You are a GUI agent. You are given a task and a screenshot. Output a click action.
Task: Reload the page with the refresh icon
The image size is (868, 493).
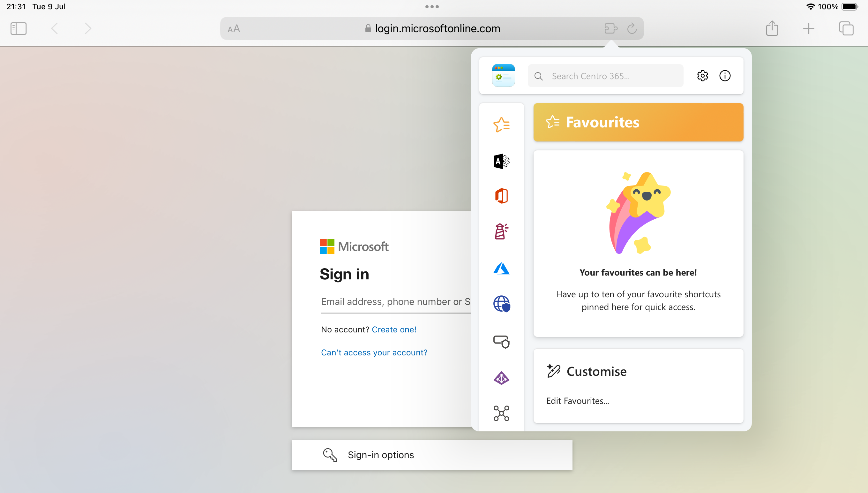click(x=632, y=28)
